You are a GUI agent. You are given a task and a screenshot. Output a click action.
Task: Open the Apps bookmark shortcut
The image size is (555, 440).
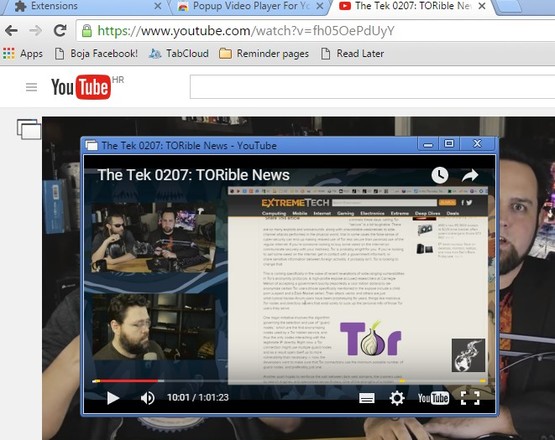point(23,54)
